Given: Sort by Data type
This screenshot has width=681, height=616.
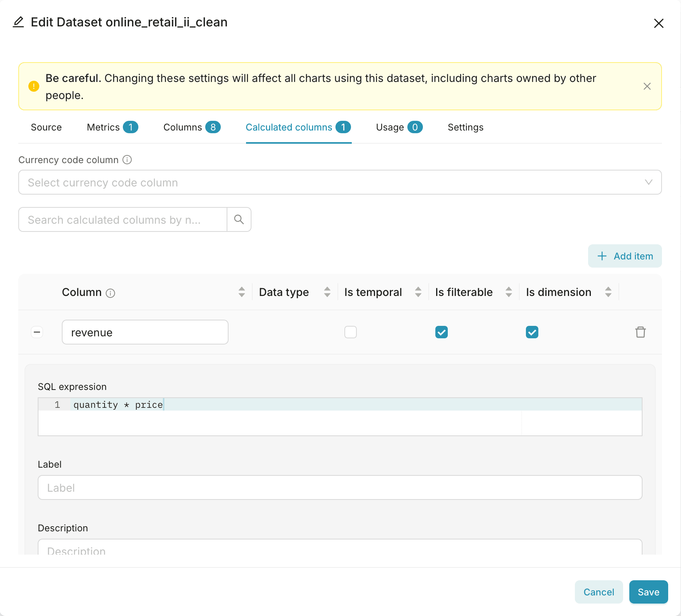Looking at the screenshot, I should tap(327, 292).
